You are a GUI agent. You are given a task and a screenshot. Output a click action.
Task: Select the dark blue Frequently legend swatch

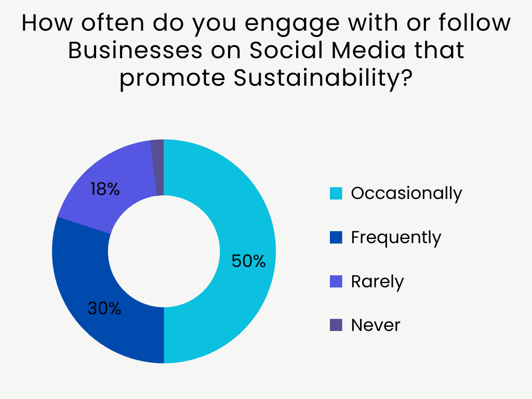[336, 237]
